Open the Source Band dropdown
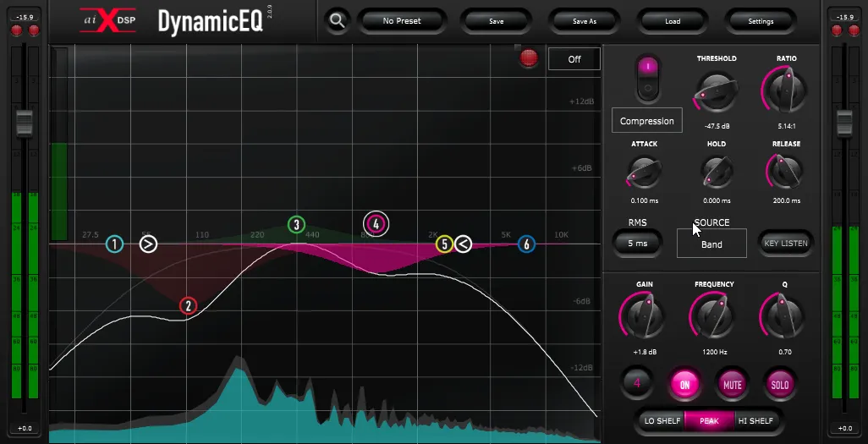868x444 pixels. [711, 244]
